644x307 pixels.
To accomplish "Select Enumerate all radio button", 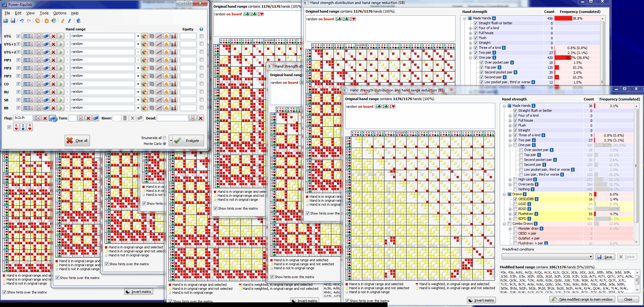I will [x=164, y=138].
